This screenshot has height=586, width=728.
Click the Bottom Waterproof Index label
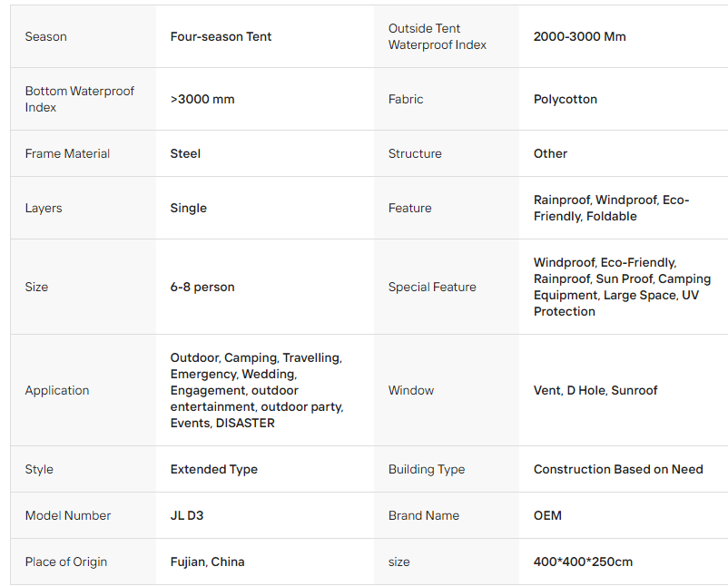point(79,99)
